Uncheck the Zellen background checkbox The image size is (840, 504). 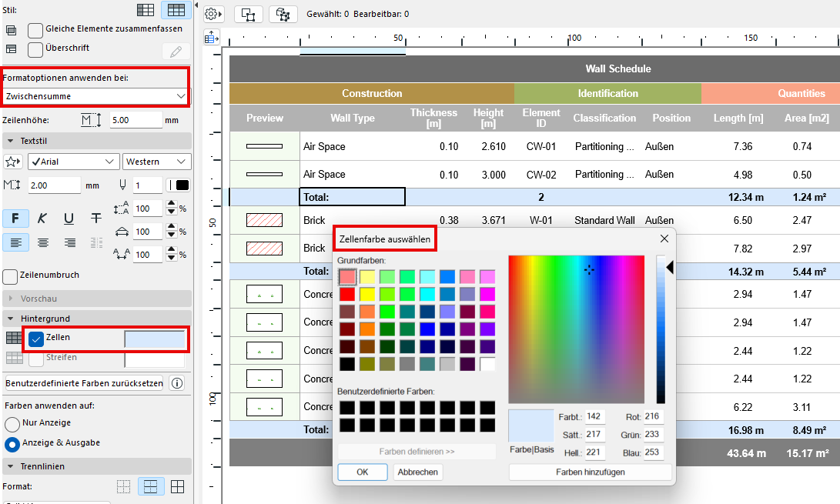click(35, 339)
